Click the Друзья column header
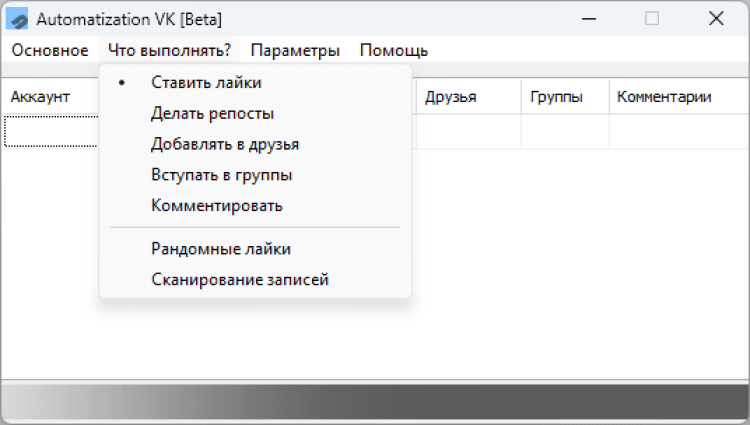Viewport: 750px width, 425px height. click(x=469, y=97)
